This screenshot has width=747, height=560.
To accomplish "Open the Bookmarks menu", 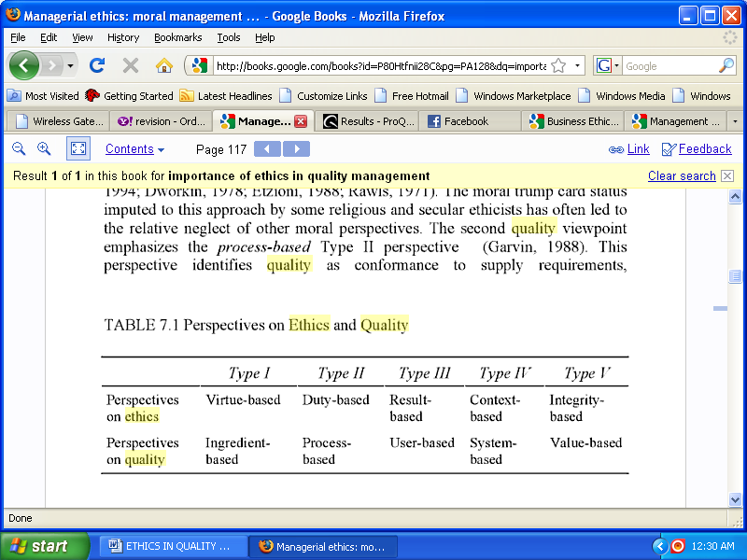I will coord(177,37).
